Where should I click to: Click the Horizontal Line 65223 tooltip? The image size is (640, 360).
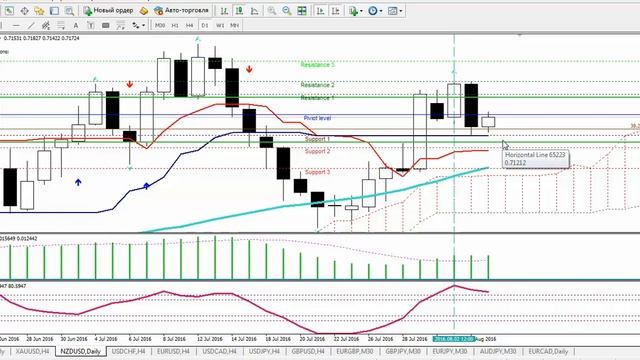(535, 159)
